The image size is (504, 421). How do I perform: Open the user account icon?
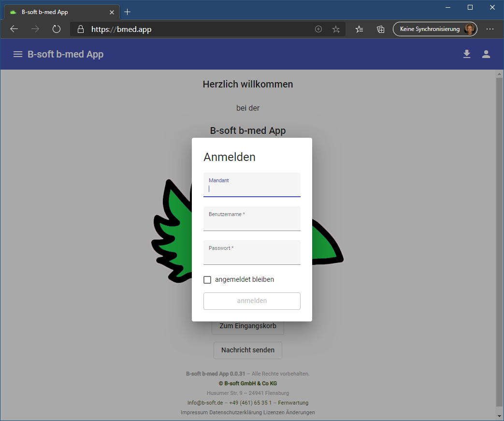coord(486,54)
